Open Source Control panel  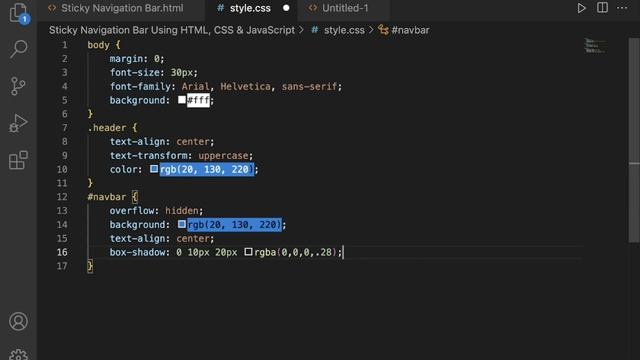18,86
